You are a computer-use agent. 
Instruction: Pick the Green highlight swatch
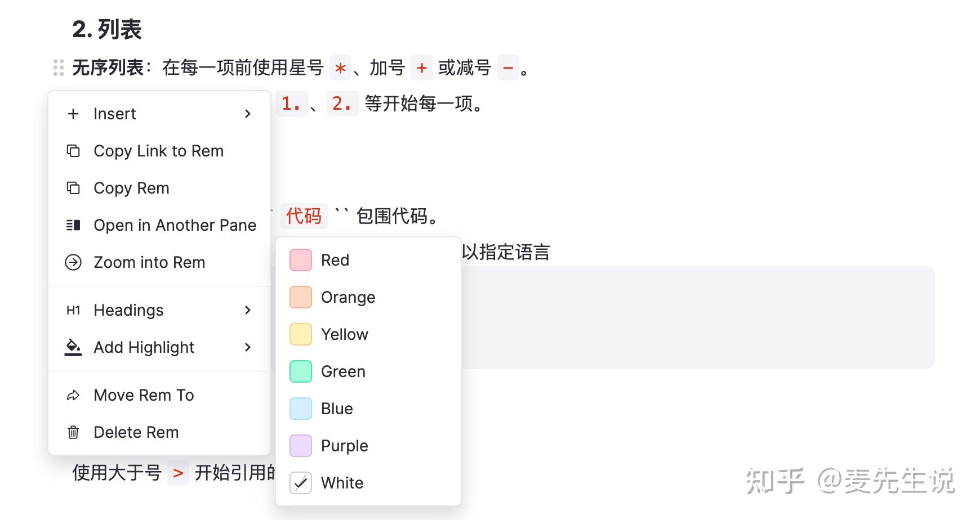[x=301, y=371]
